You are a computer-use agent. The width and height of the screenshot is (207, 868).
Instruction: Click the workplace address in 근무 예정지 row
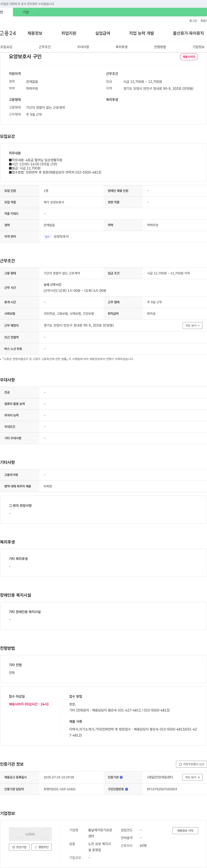tap(78, 326)
